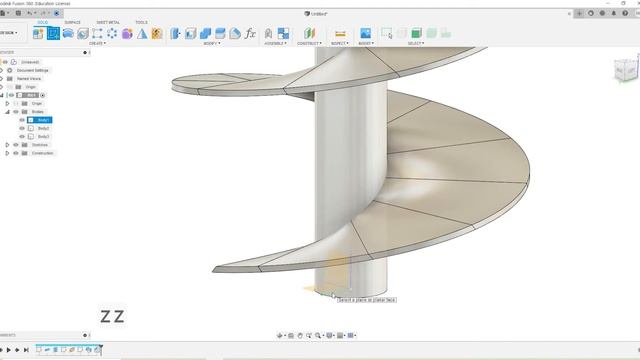Click the ViewCube

626,70
